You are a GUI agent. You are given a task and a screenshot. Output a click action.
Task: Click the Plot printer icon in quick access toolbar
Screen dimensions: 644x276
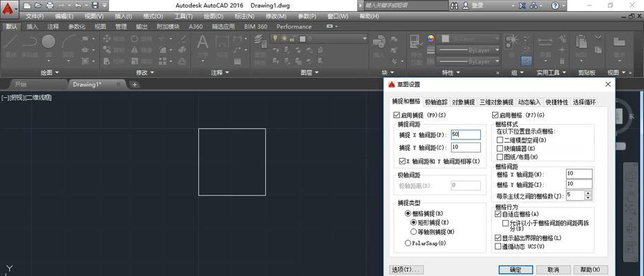pos(50,6)
